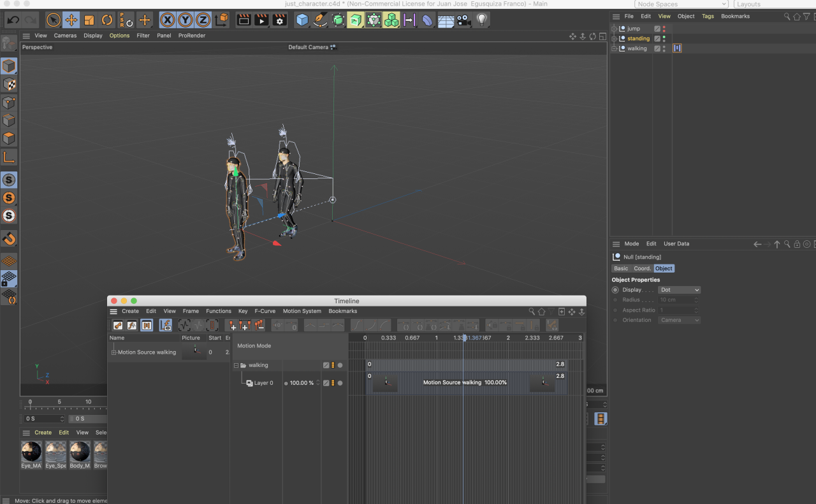The image size is (816, 504).
Task: Click the motion clip tag on walking object
Action: [x=677, y=48]
